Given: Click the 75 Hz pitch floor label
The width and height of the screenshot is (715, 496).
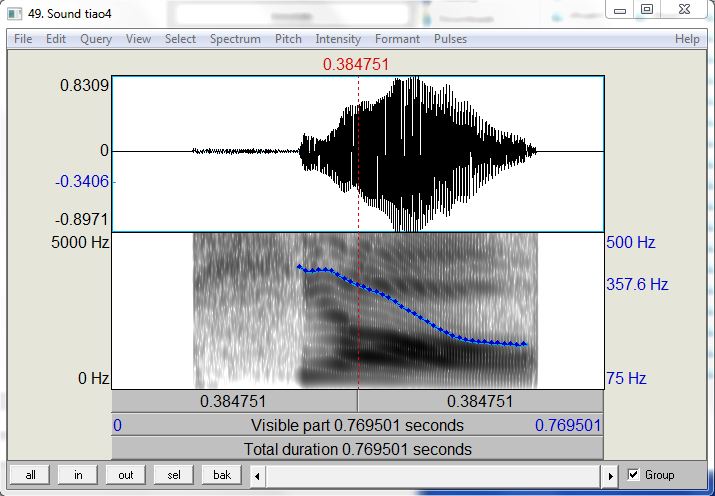Looking at the screenshot, I should pyautogui.click(x=626, y=378).
